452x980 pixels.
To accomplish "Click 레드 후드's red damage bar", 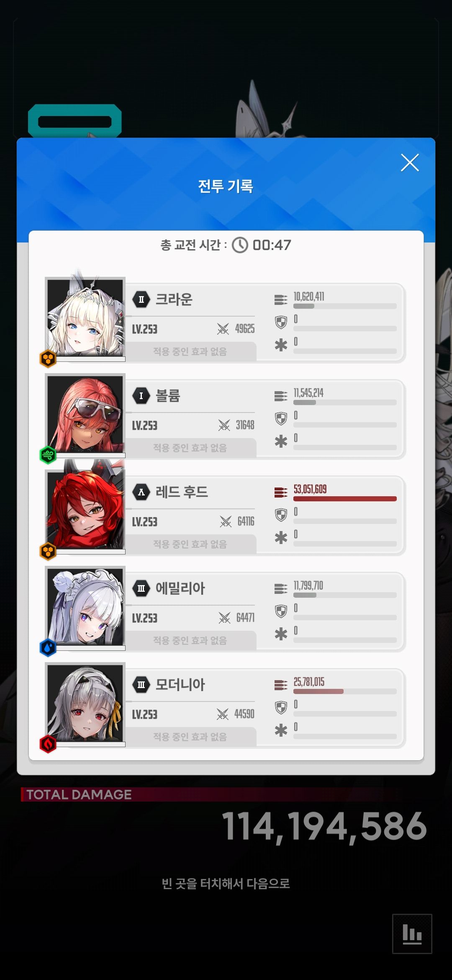I will [x=345, y=499].
